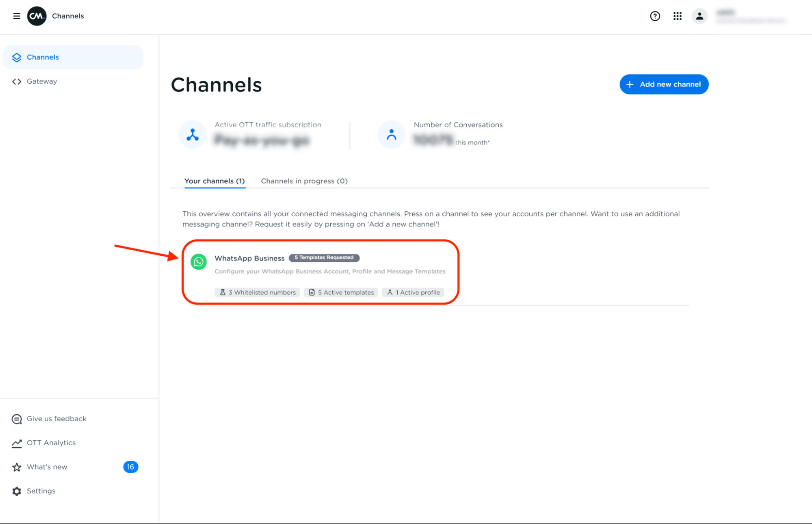This screenshot has width=812, height=524.
Task: Select Channels in the left sidebar
Action: click(x=43, y=57)
